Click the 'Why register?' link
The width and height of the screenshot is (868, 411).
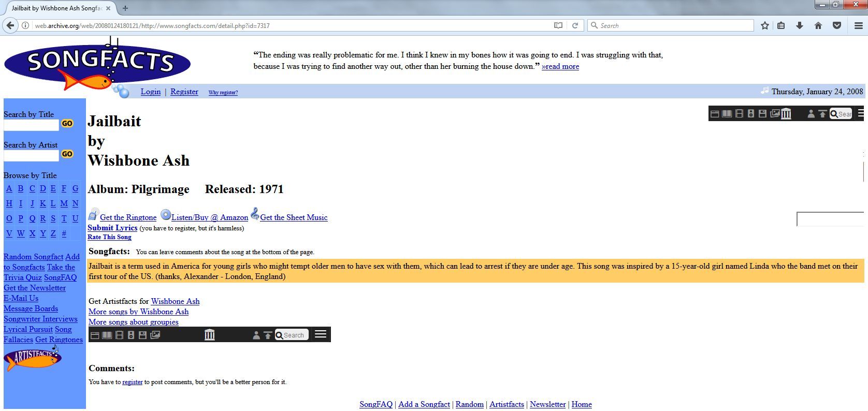click(x=223, y=93)
